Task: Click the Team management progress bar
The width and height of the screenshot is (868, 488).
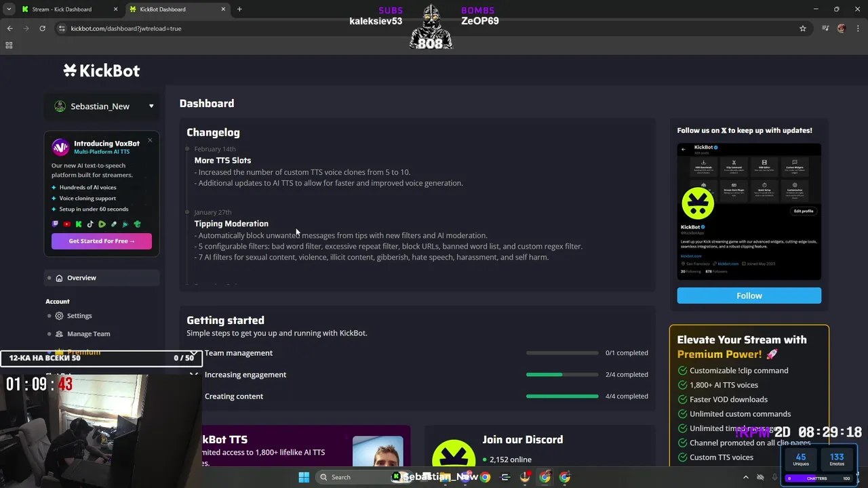Action: click(562, 353)
